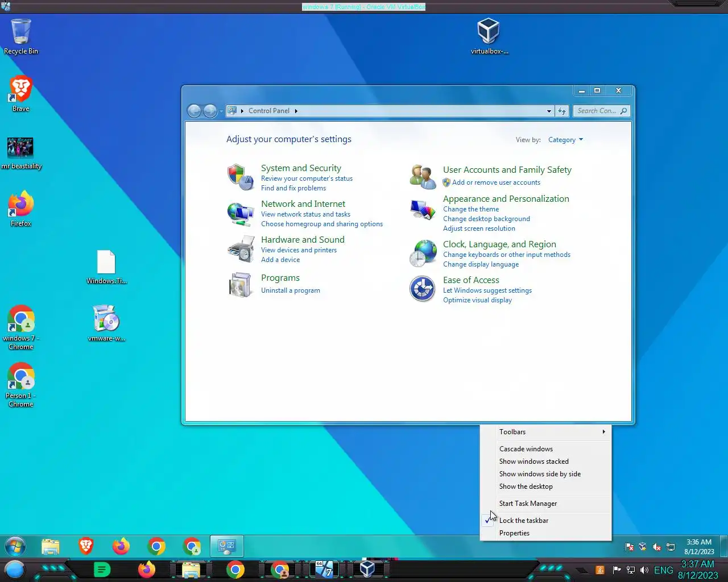The image size is (728, 582).
Task: Click the muted volume icon in Windows 7 tray
Action: tap(656, 547)
